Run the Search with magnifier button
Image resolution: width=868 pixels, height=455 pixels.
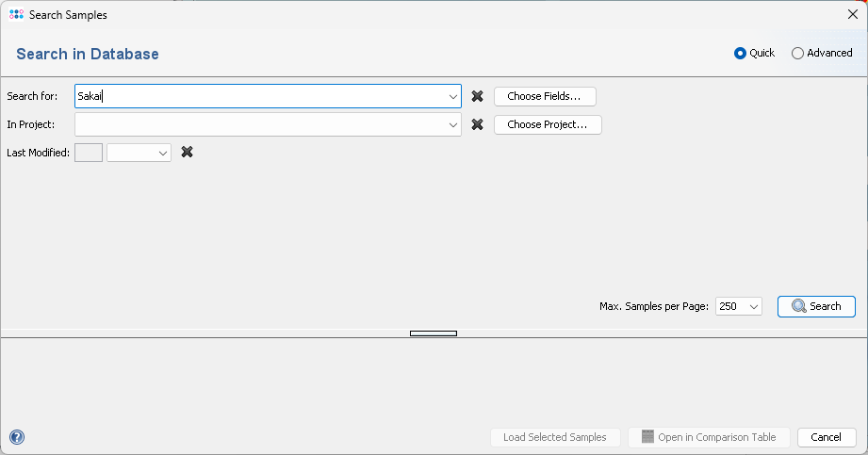tap(816, 306)
